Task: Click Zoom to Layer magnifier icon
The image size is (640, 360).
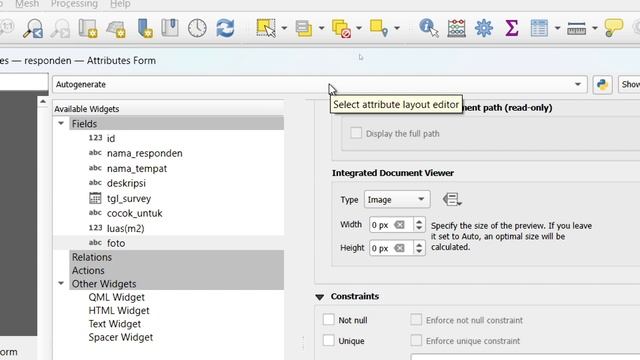Action: click(x=60, y=29)
